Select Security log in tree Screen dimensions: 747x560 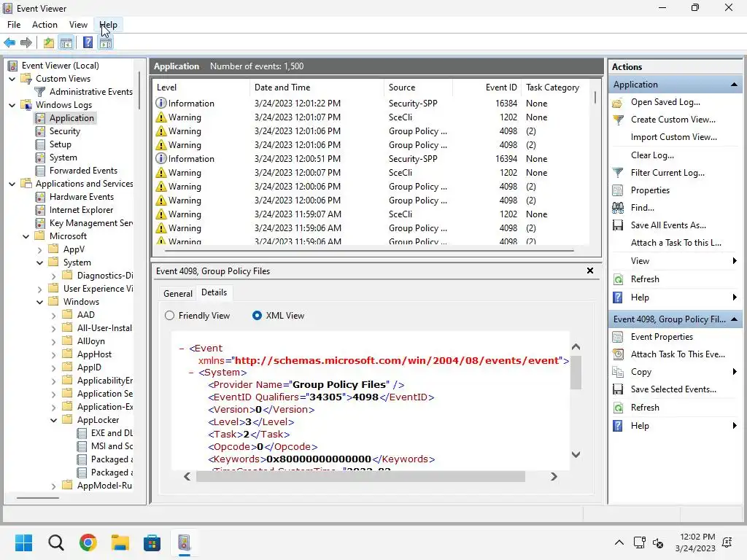pos(64,131)
